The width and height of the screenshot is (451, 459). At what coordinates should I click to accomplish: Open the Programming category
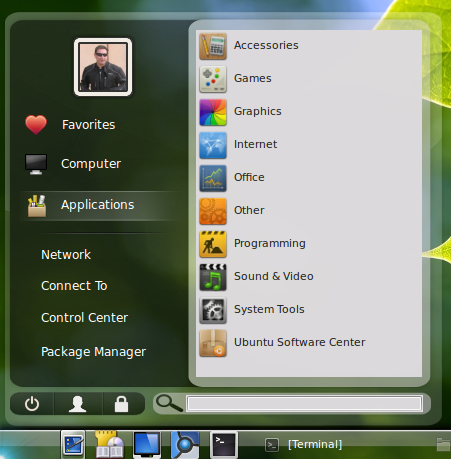pos(309,244)
